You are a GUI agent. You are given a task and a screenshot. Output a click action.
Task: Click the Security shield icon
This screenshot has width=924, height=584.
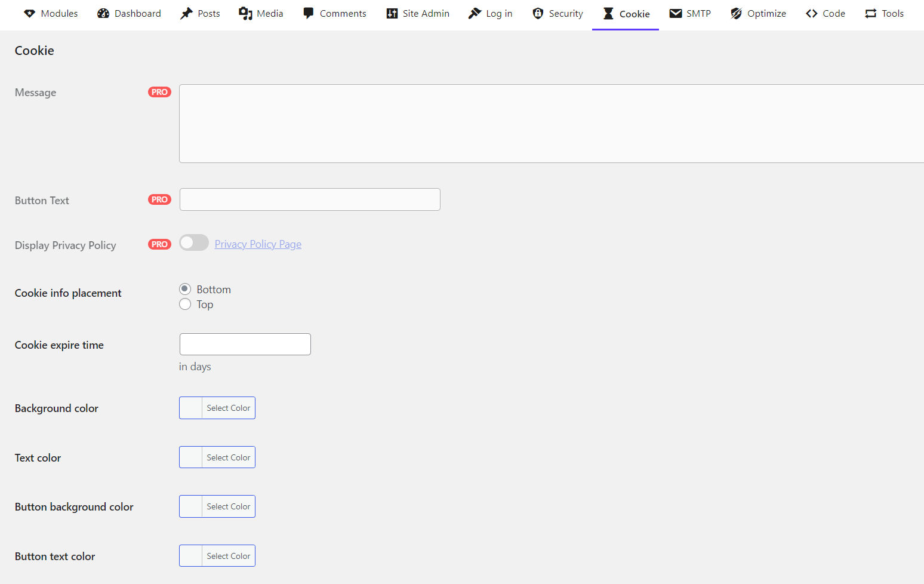click(x=538, y=14)
